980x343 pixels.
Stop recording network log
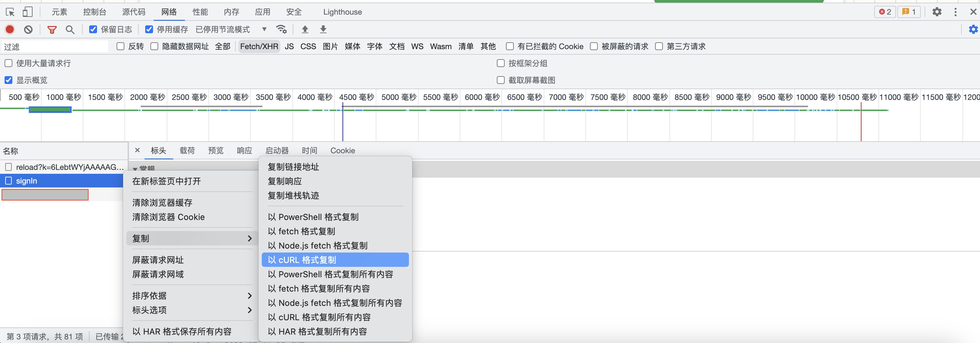(x=10, y=29)
